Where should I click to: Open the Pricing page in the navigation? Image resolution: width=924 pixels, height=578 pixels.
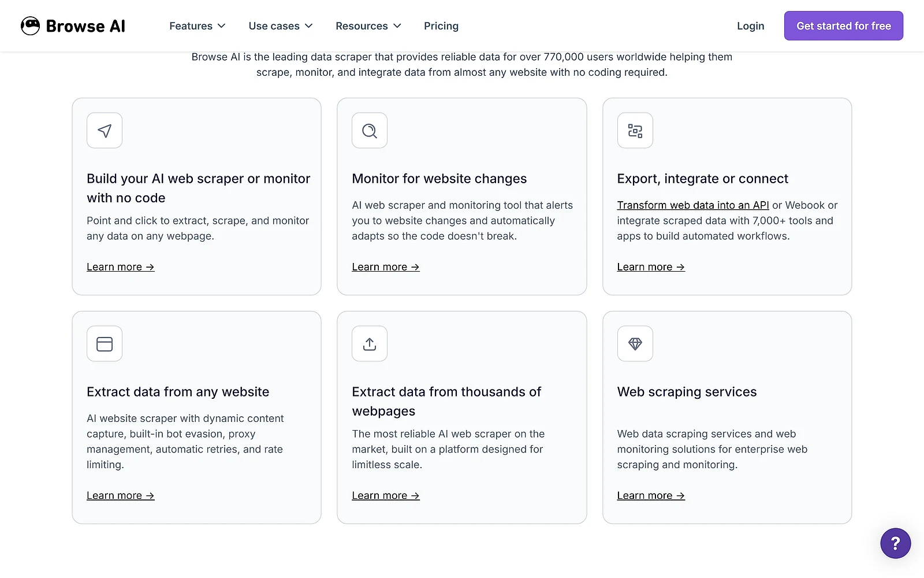coord(441,26)
